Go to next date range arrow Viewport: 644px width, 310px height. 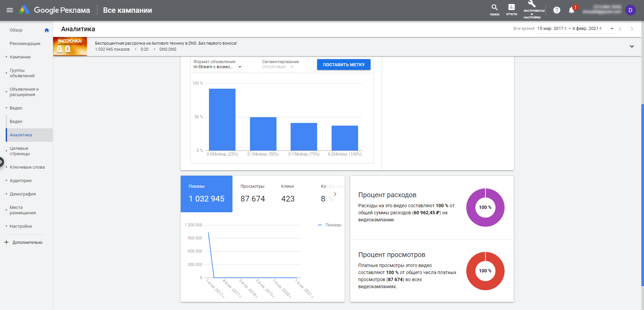coord(632,29)
